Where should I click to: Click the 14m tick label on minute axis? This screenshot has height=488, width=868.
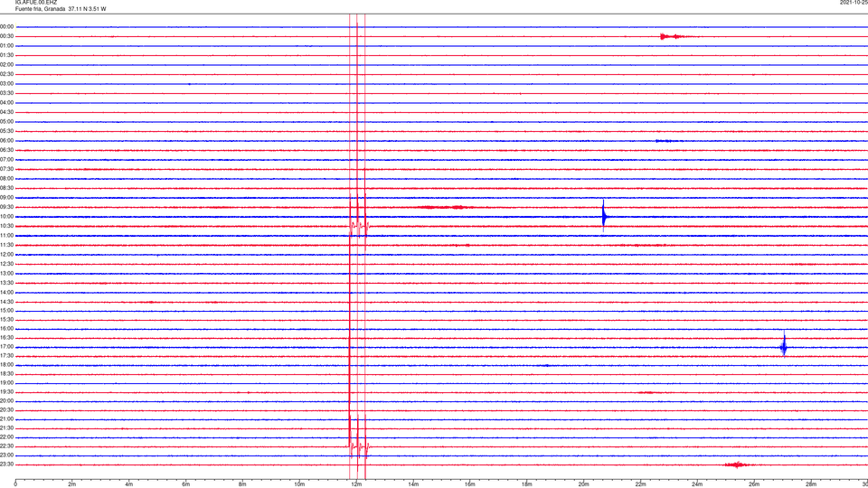click(413, 484)
